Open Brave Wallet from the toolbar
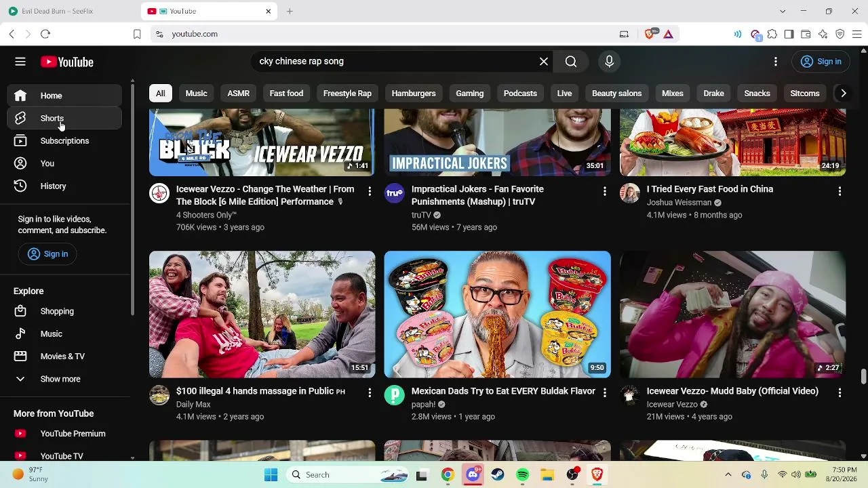 pos(806,34)
